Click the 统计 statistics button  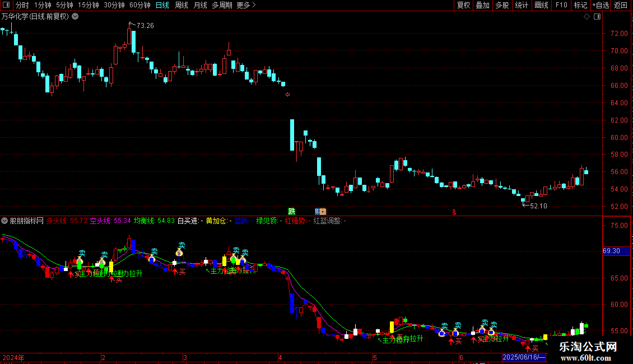pos(521,5)
